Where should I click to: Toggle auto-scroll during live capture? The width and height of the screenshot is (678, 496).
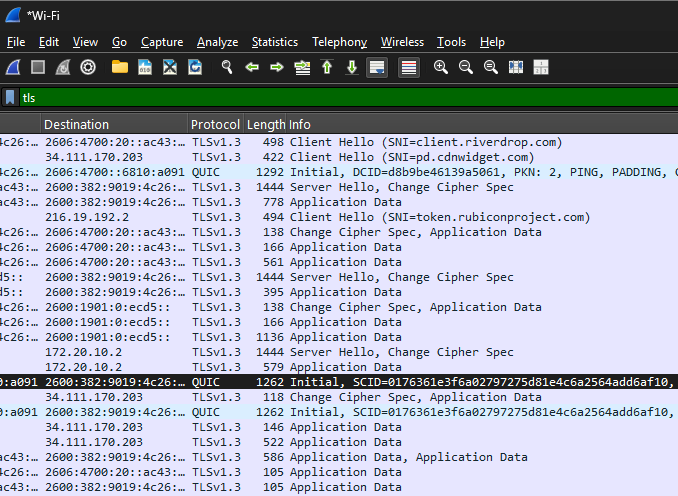pos(377,67)
